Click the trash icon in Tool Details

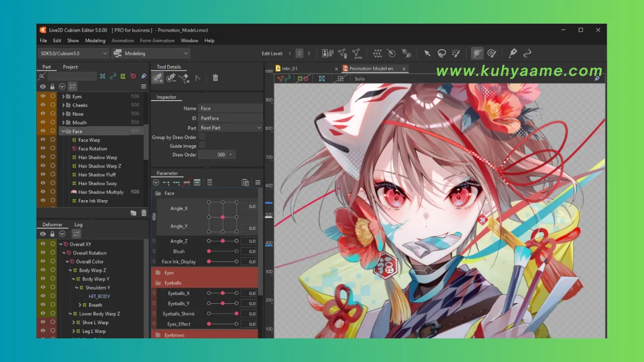coord(215,77)
